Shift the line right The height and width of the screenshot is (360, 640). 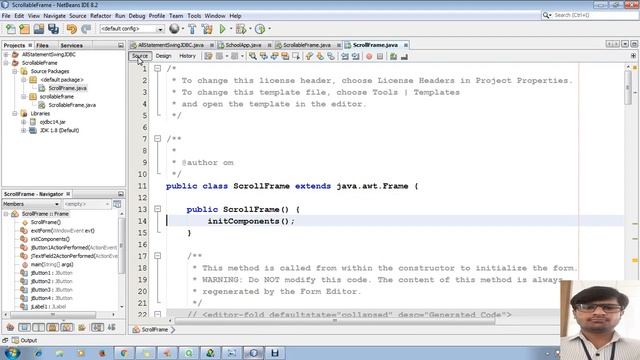click(356, 56)
